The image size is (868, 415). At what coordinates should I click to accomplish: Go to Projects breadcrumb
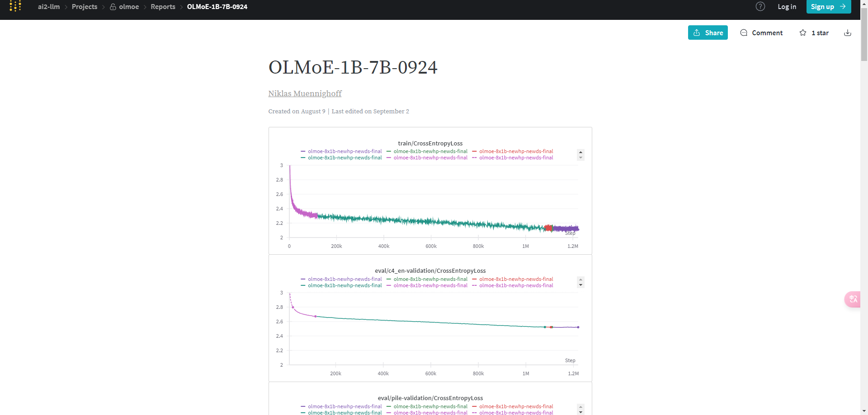(85, 7)
